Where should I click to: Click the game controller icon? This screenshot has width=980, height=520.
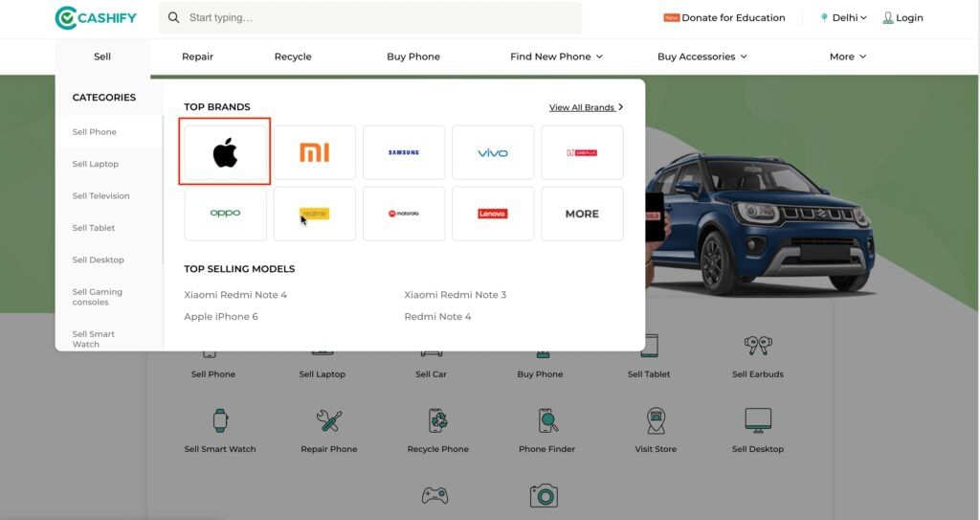[435, 496]
